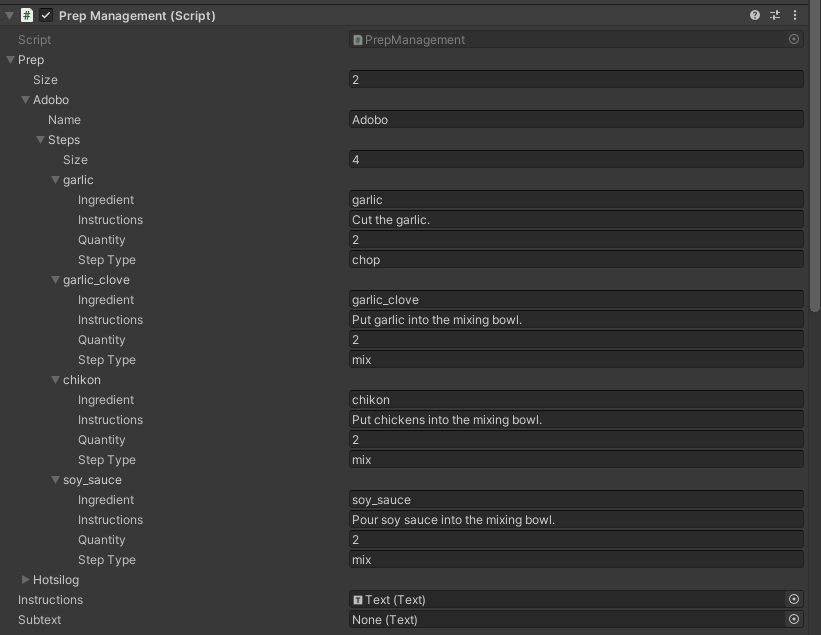Edit the Steps Size field value 4

coord(576,160)
